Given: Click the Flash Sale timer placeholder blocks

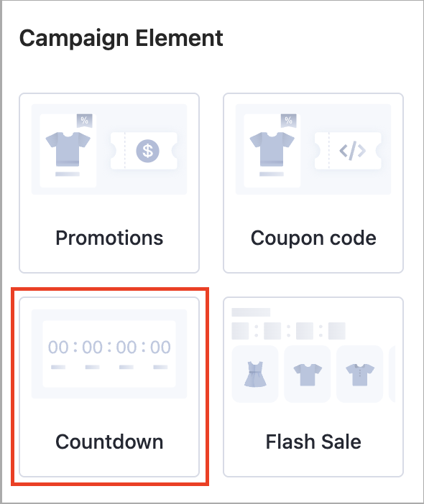Looking at the screenshot, I should 289,331.
